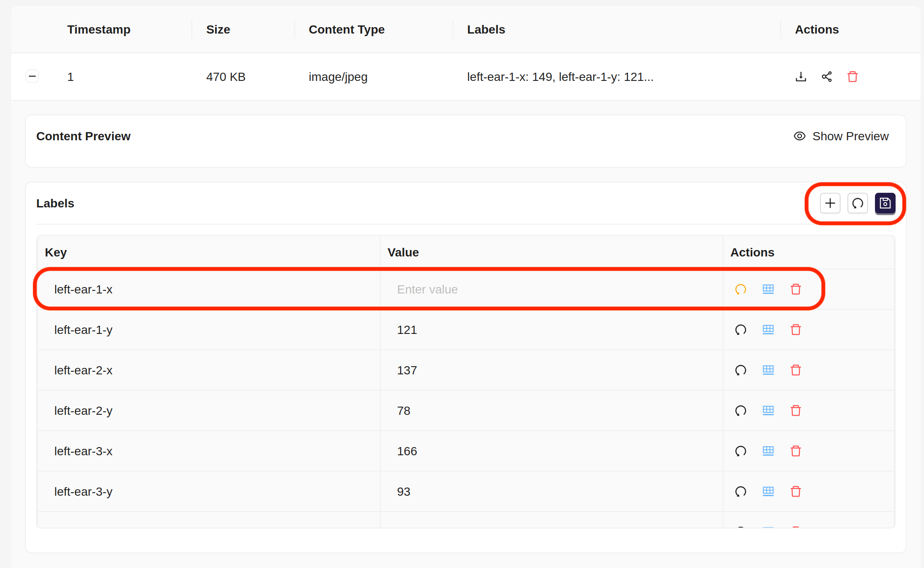The height and width of the screenshot is (568, 924).
Task: Open the grid view for left-ear-3-y
Action: (x=768, y=491)
